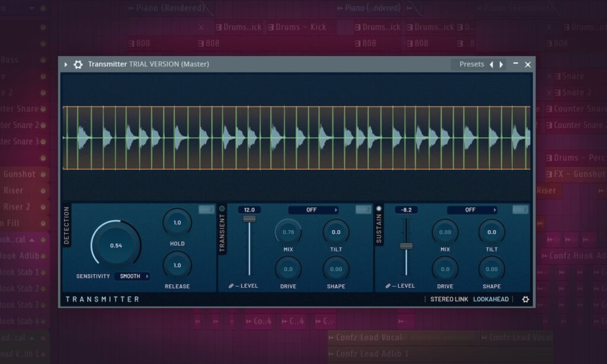Screen dimensions: 607x364
Task: Select next preset arrow
Action: (x=501, y=65)
